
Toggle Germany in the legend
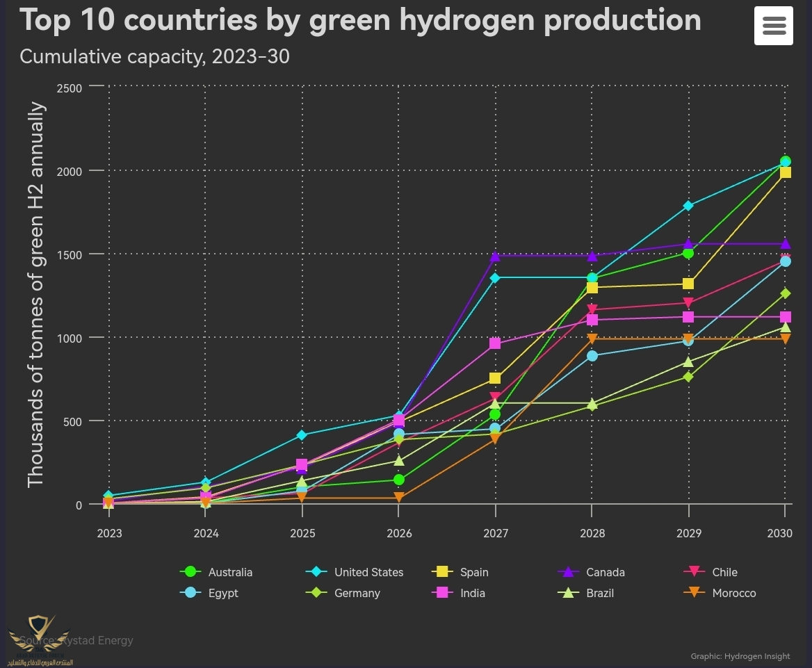[343, 592]
